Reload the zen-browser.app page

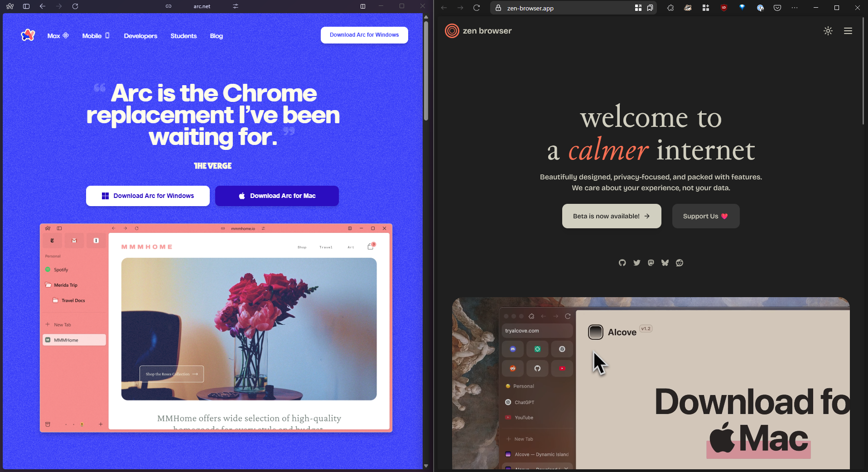(x=477, y=8)
